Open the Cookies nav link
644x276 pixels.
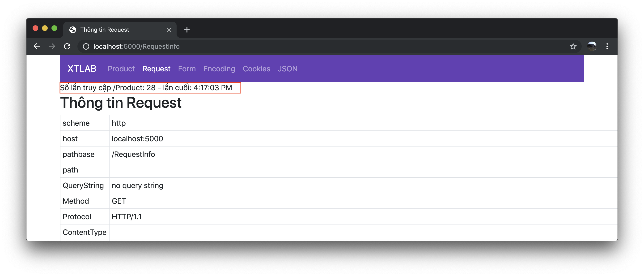(x=256, y=69)
